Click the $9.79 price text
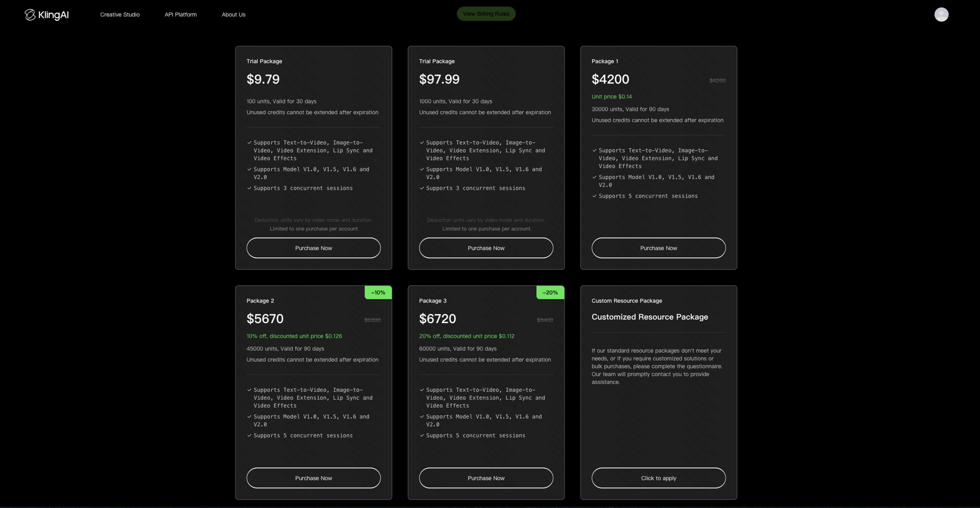Image resolution: width=980 pixels, height=508 pixels. click(263, 79)
